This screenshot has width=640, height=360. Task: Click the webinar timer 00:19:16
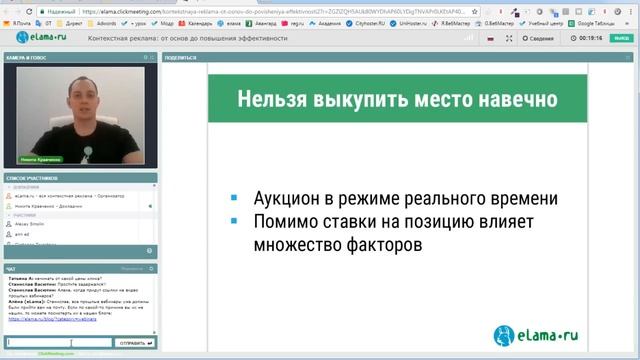coord(587,38)
